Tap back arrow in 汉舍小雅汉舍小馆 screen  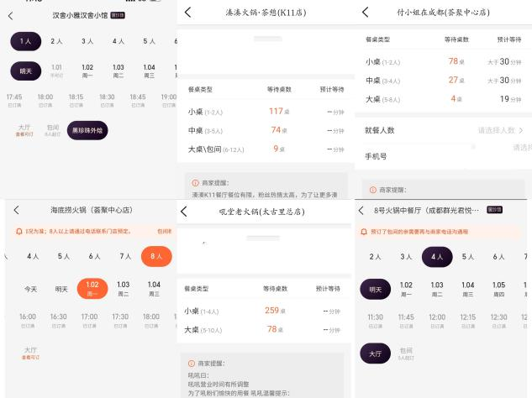point(11,16)
